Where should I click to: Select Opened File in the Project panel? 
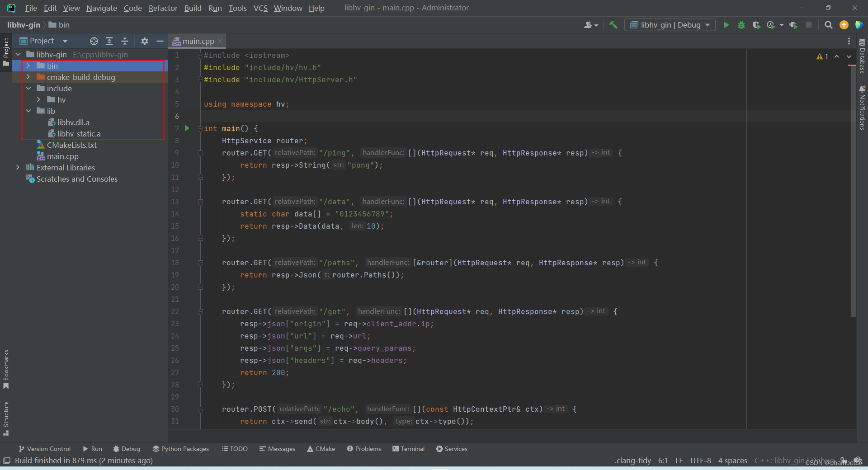coord(94,41)
